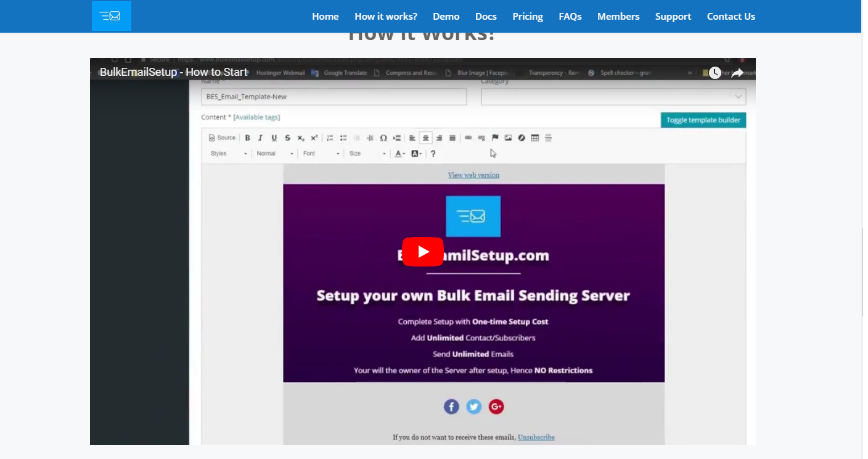Go to How it works? page
The image size is (868, 459).
[386, 17]
